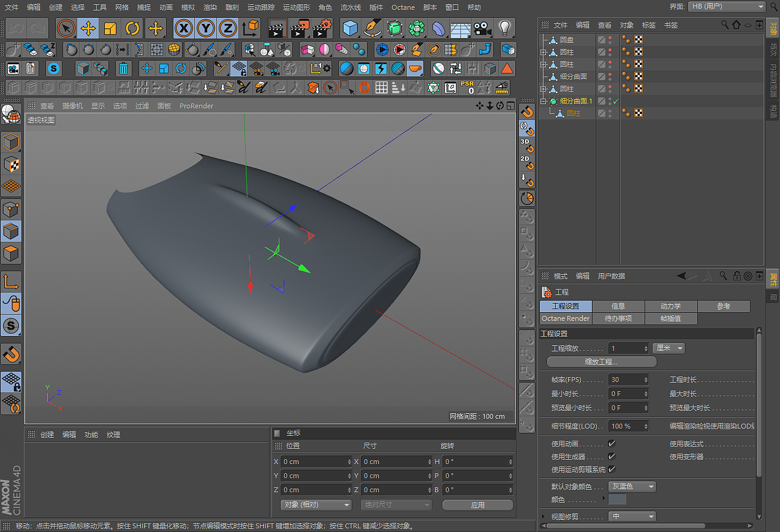780x532 pixels.
Task: Enable Texture mode in left sidebar
Action: coord(11,164)
